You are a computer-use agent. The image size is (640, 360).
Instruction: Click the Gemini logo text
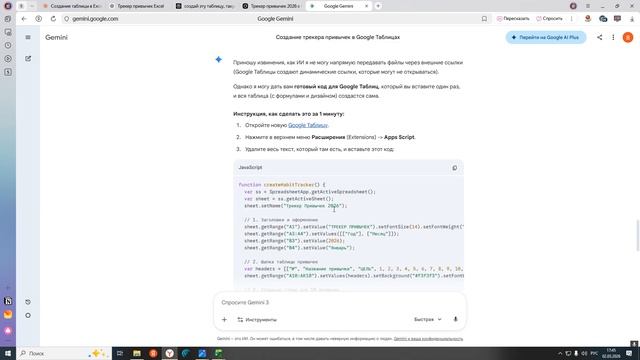pyautogui.click(x=56, y=37)
